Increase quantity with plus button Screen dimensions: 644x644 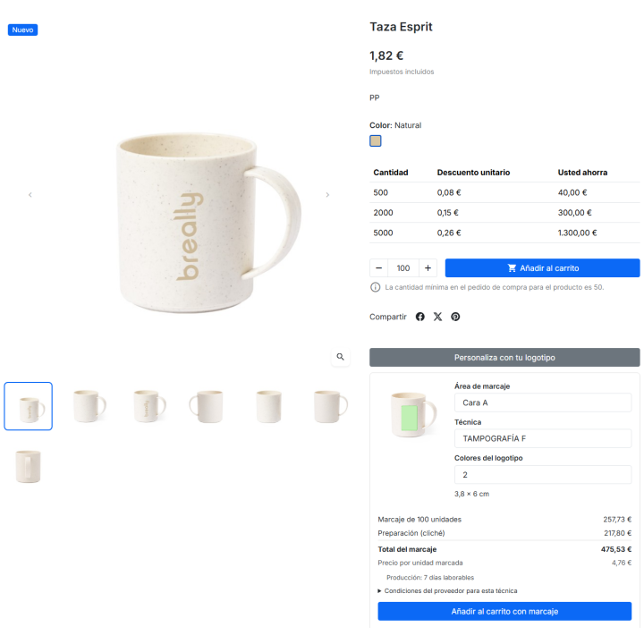[428, 268]
